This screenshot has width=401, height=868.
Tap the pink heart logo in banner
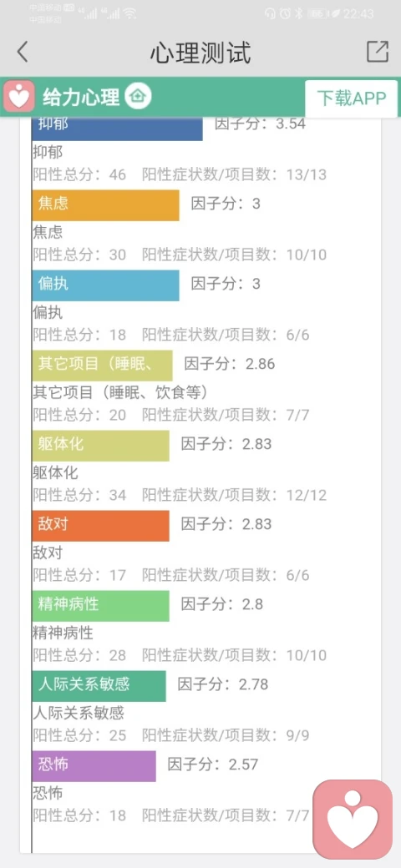(20, 96)
